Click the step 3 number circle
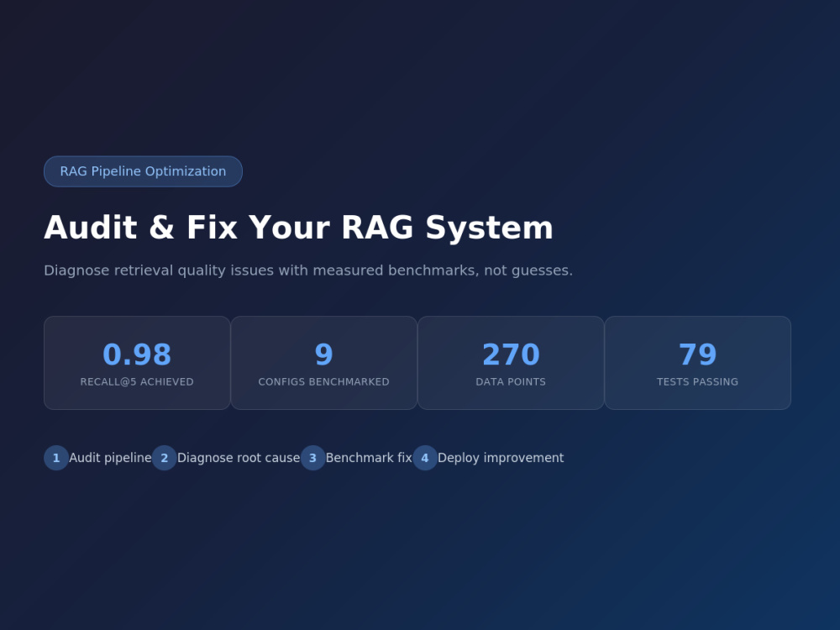840x630 pixels. 312,458
